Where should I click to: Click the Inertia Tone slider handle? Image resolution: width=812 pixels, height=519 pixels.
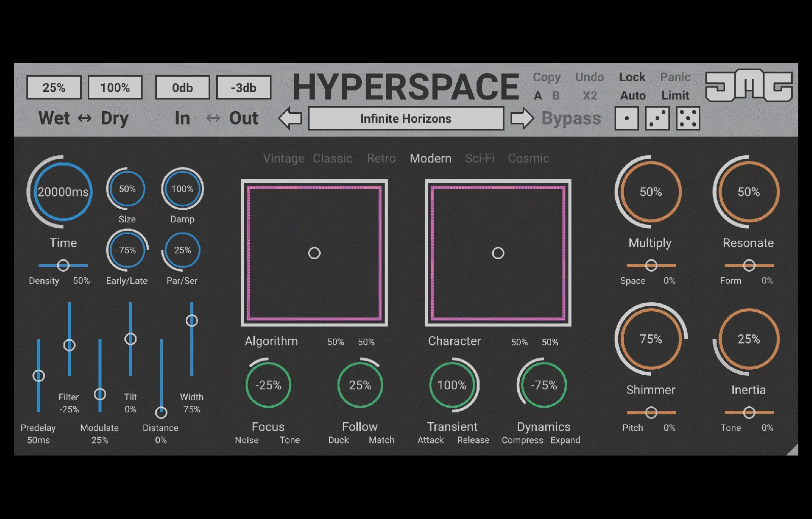749,412
